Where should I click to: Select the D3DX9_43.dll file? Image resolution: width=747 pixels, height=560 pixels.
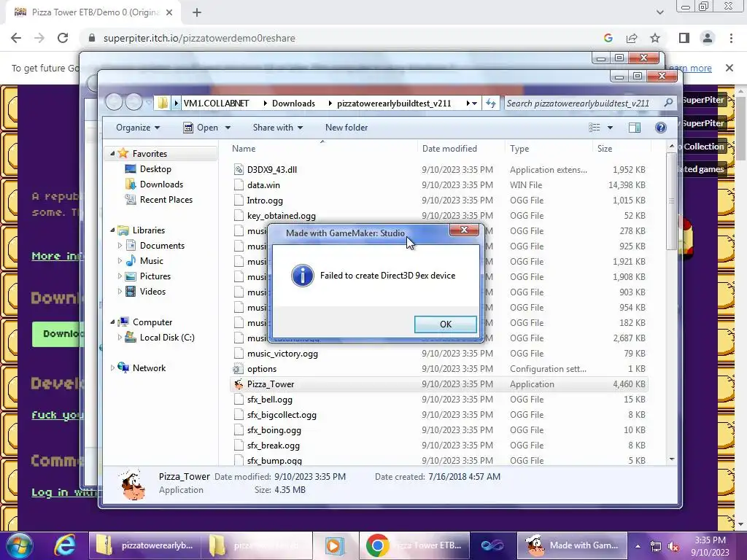click(x=271, y=169)
